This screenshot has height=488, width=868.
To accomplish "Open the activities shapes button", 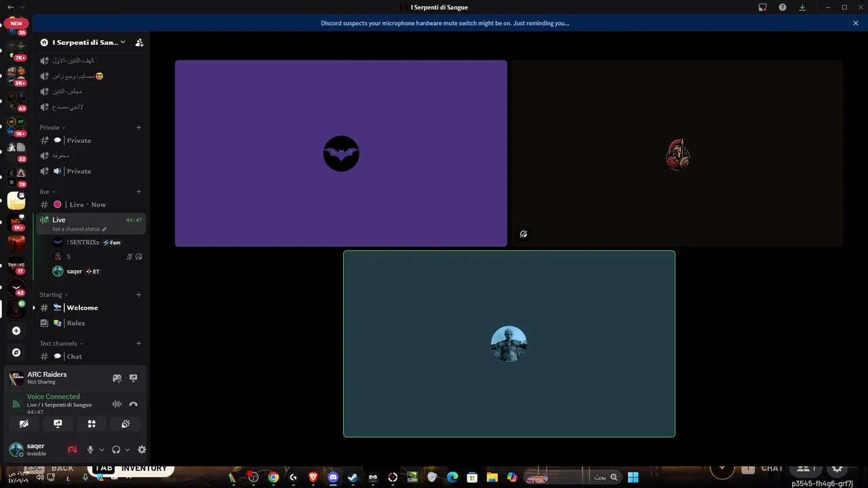I will click(92, 424).
